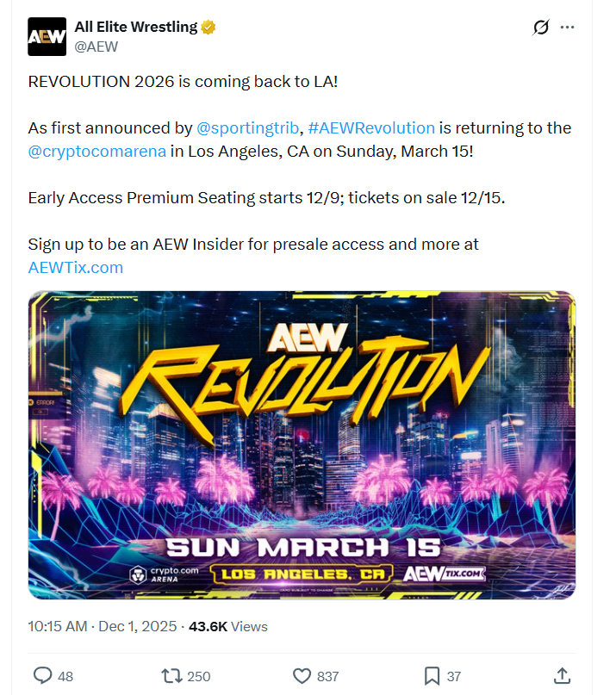Click the All Elite Wrestling display name
Viewport: 616px width, 695px height.
click(136, 27)
